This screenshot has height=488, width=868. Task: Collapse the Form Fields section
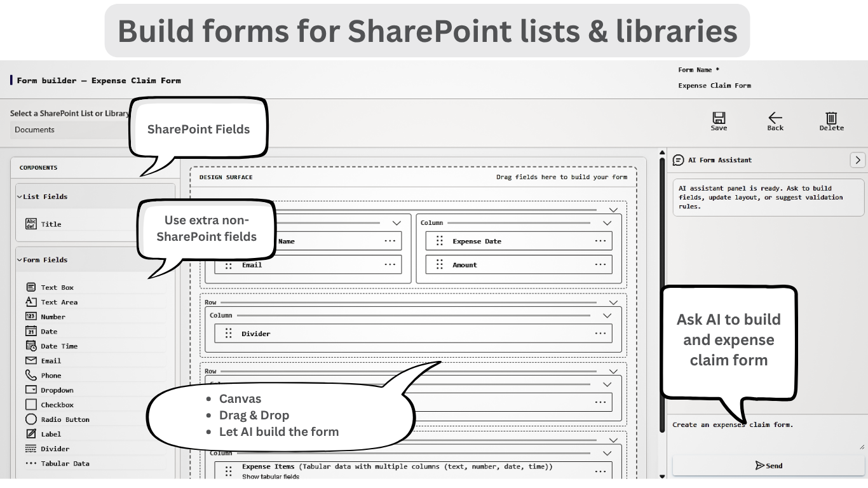pyautogui.click(x=21, y=259)
